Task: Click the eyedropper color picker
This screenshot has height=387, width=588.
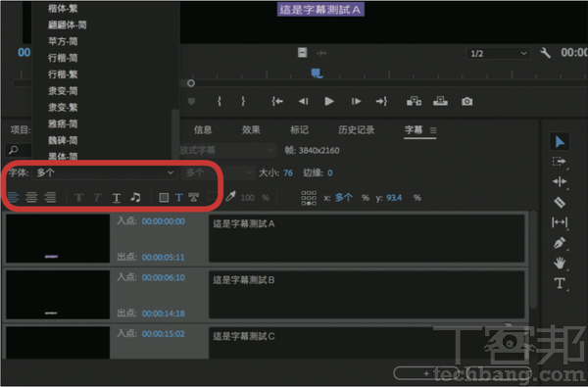Action: pos(230,197)
